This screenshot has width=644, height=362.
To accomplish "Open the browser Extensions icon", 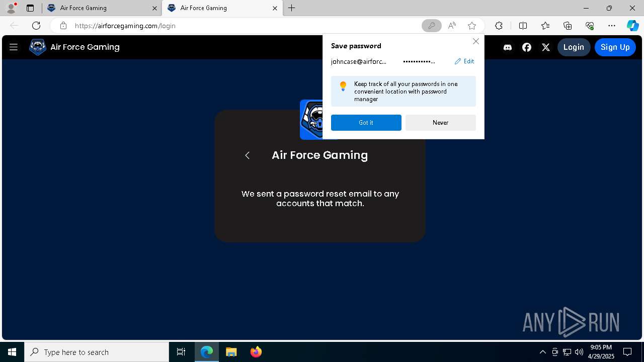I will [499, 26].
